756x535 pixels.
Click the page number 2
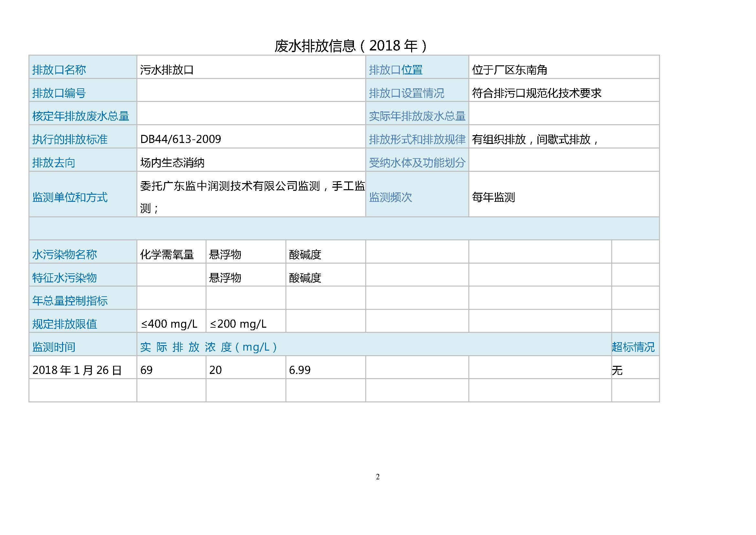tap(378, 477)
